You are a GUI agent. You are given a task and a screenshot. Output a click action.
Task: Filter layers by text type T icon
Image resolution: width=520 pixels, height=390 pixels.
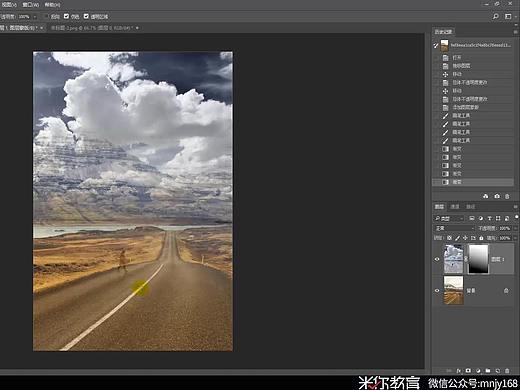[x=489, y=219]
